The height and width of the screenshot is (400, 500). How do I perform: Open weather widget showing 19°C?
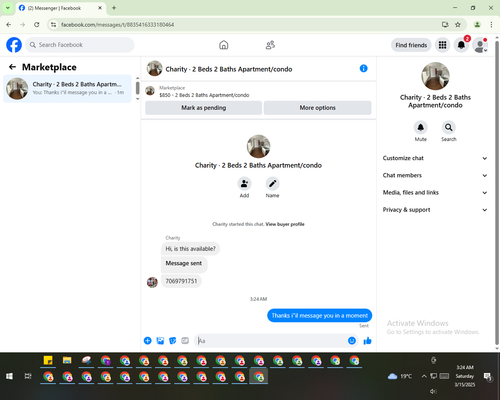pos(400,376)
